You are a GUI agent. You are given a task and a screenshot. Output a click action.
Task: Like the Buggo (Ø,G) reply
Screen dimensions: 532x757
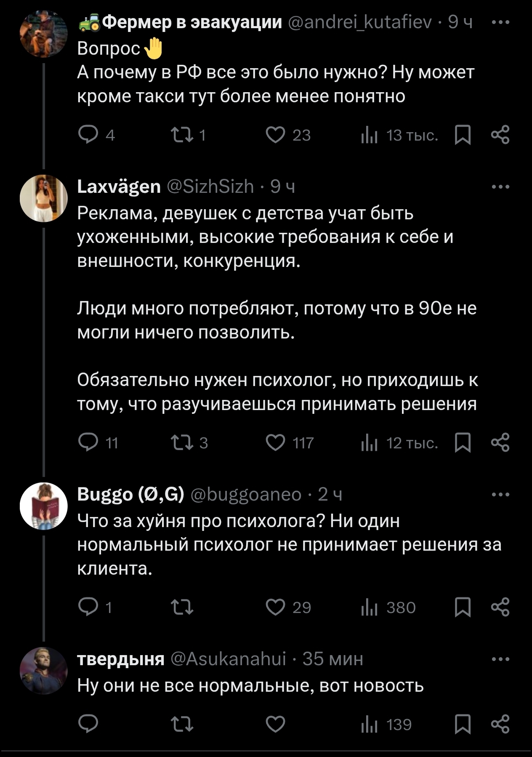[x=276, y=608]
